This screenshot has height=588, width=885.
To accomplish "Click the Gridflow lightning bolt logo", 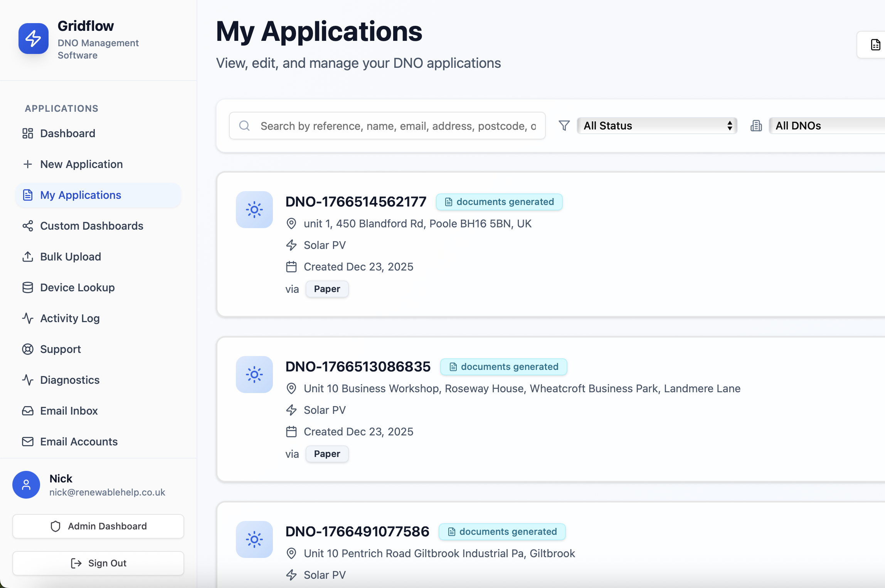I will coord(34,39).
